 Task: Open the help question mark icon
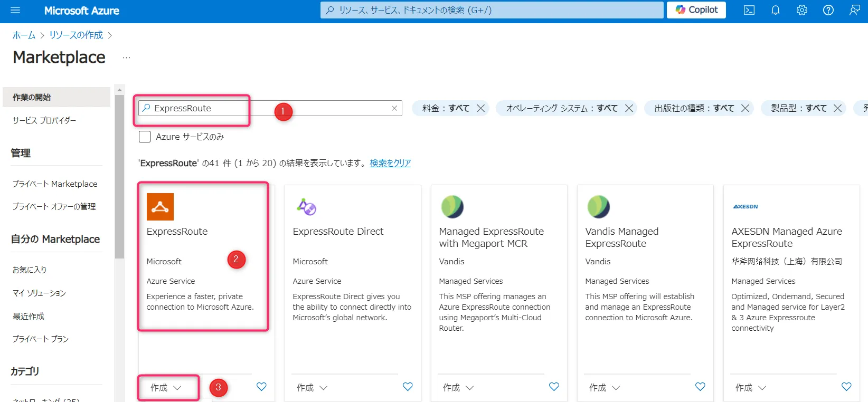[828, 10]
